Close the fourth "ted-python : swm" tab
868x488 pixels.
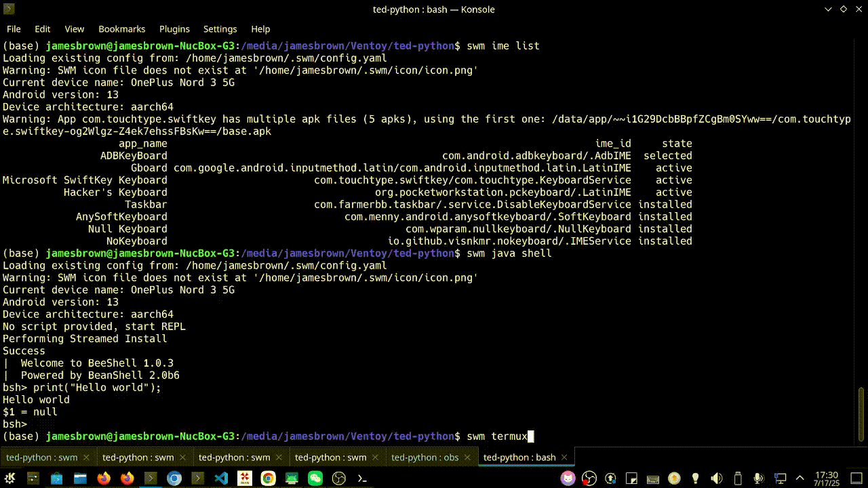coord(375,457)
